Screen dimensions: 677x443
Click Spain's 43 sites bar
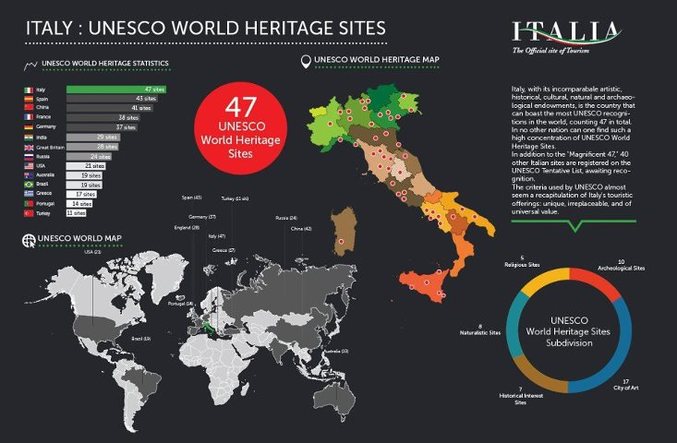112,99
